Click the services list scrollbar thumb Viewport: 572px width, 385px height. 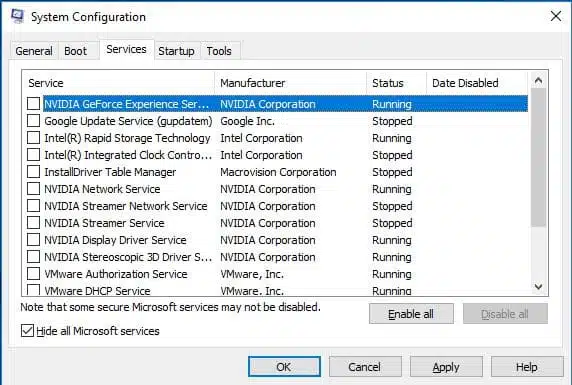coord(538,157)
